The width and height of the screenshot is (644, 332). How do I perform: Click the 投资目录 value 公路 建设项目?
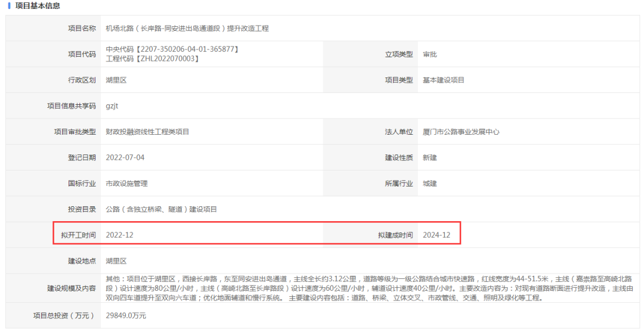161,209
